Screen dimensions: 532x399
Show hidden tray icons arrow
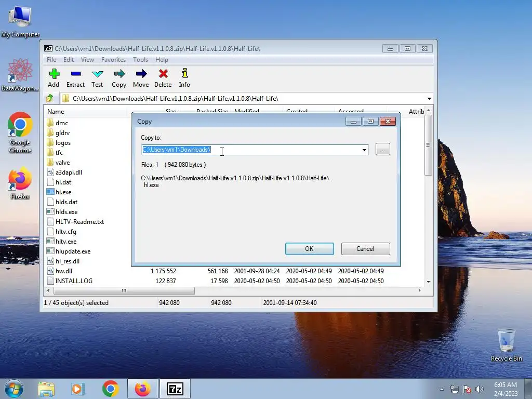pyautogui.click(x=442, y=389)
